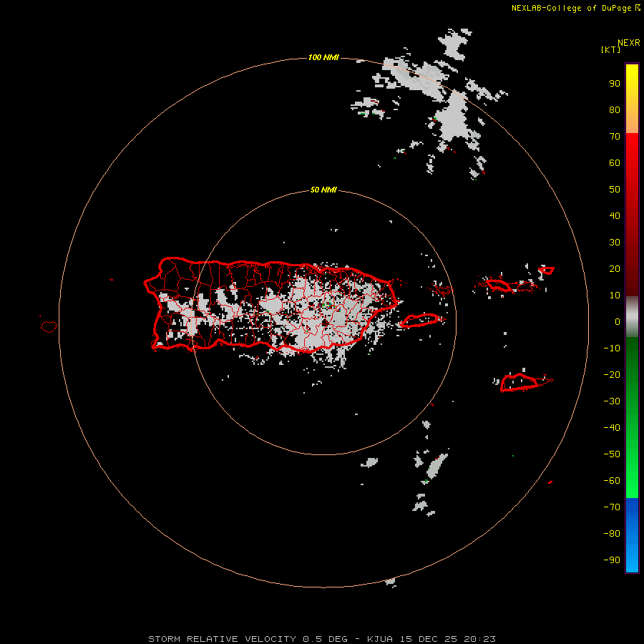Select the 10 value on velocity scale
Image resolution: width=644 pixels, height=644 pixels.
(615, 296)
